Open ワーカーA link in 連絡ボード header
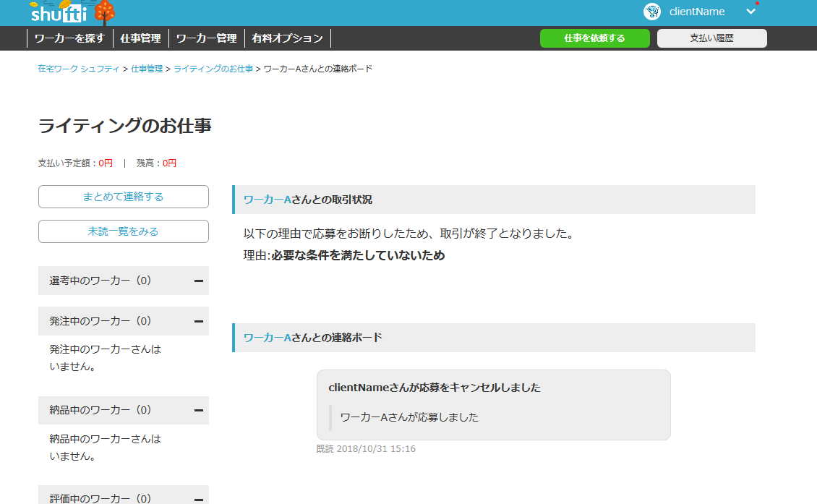This screenshot has width=817, height=504. click(268, 338)
